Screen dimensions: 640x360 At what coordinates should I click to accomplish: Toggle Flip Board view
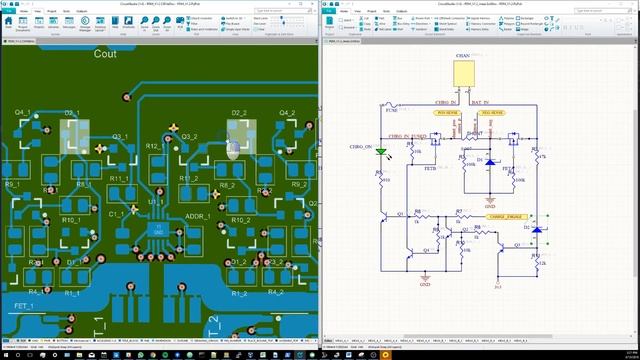pos(230,24)
